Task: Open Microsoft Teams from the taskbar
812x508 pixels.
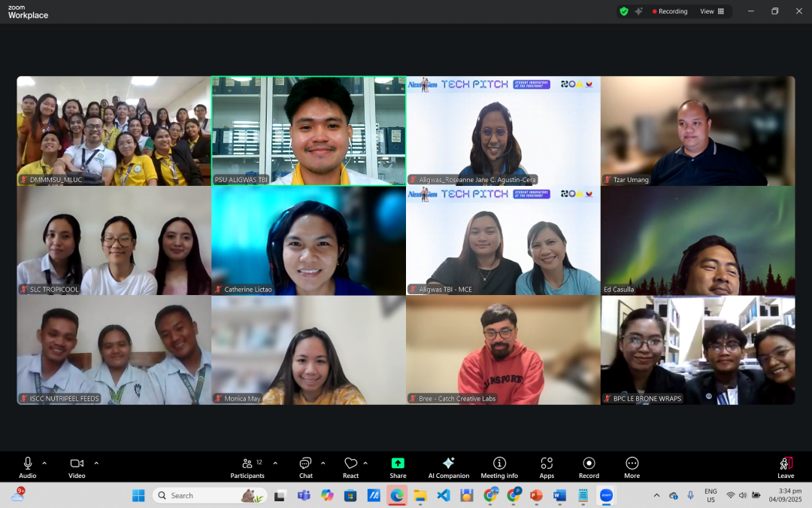Action: tap(304, 495)
